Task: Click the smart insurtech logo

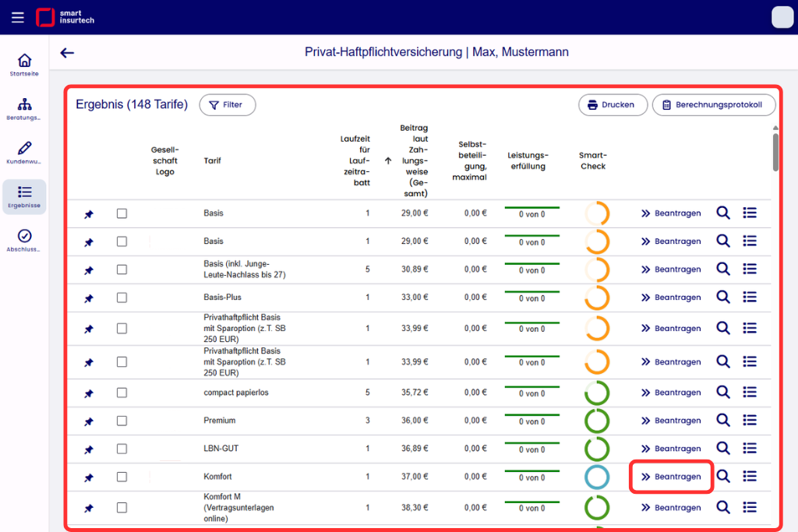Action: pyautogui.click(x=65, y=17)
